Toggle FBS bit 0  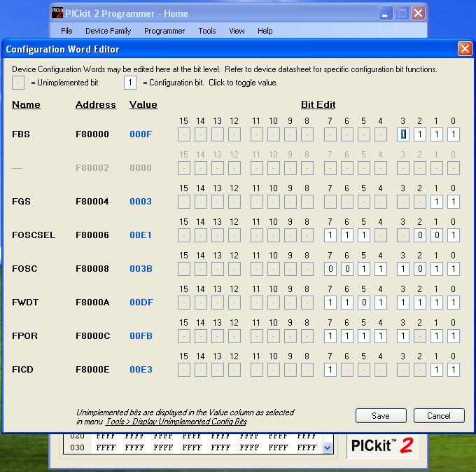[453, 134]
